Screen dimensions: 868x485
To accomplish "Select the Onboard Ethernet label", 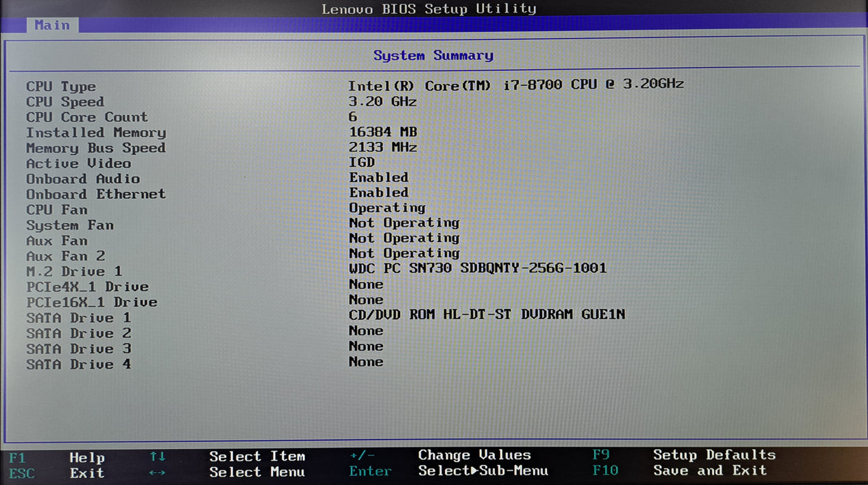I will (x=96, y=194).
